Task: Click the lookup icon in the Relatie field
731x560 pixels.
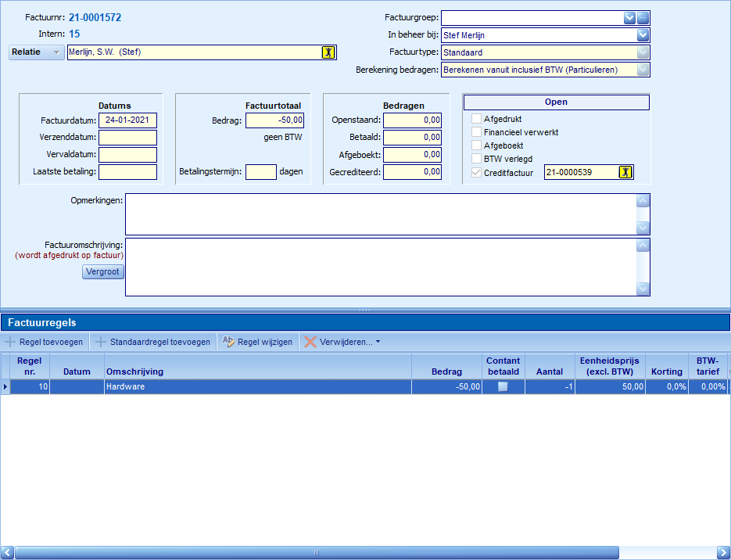Action: [328, 52]
